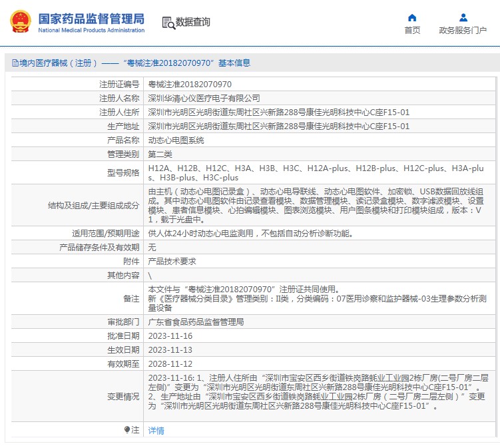
Task: Click the 产品储存条件及有效期 label
Action: tap(99, 248)
